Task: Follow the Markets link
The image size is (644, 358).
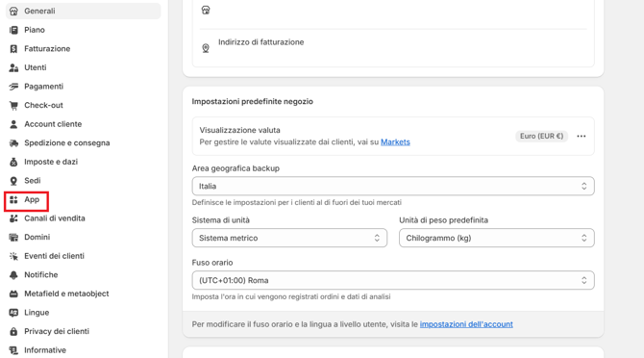Action: tap(395, 142)
